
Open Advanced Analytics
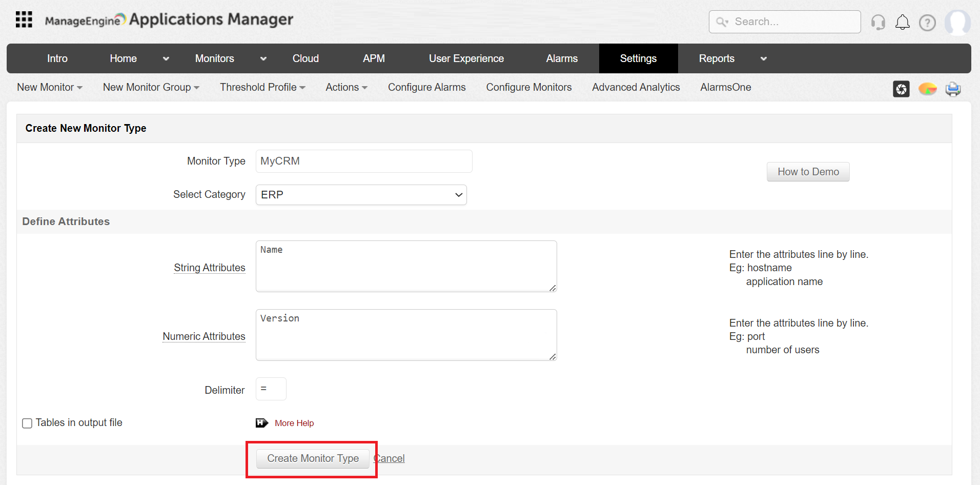tap(636, 87)
